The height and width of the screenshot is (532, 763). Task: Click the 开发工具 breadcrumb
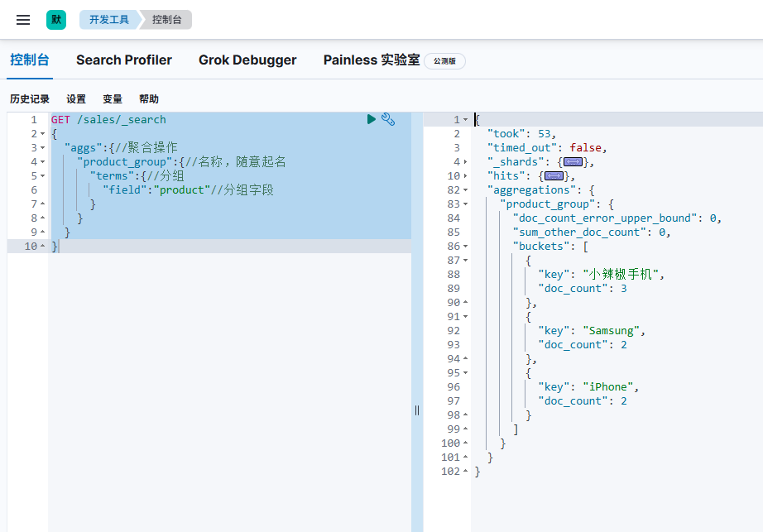[x=109, y=20]
